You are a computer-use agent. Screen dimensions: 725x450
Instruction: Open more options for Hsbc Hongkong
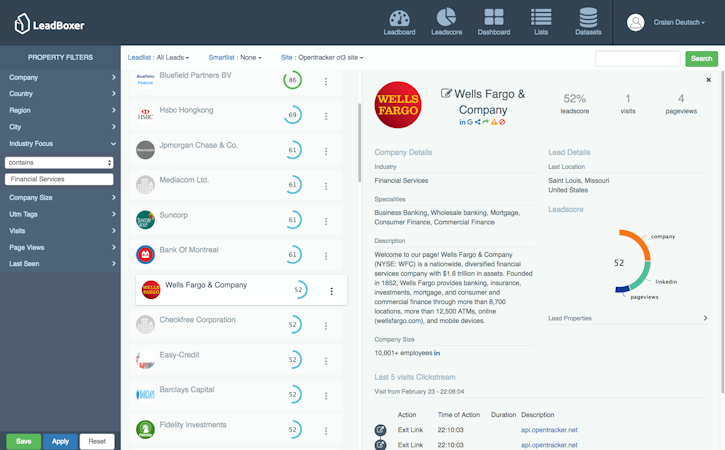[326, 116]
